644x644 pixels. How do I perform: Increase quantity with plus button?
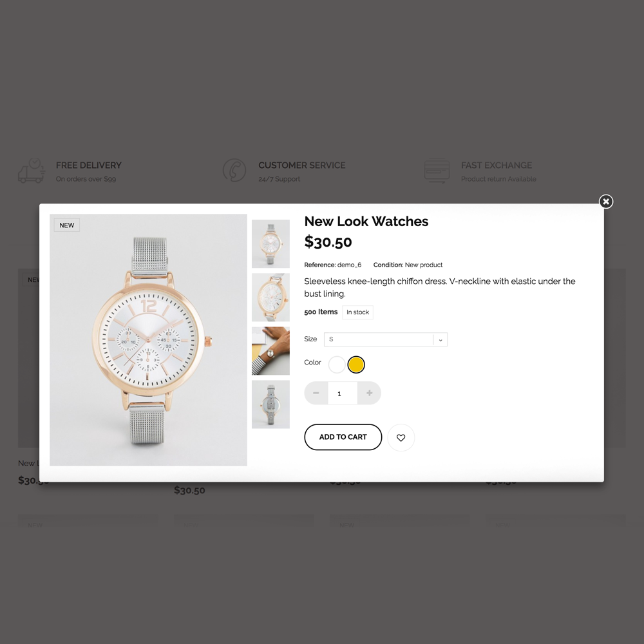click(x=369, y=393)
